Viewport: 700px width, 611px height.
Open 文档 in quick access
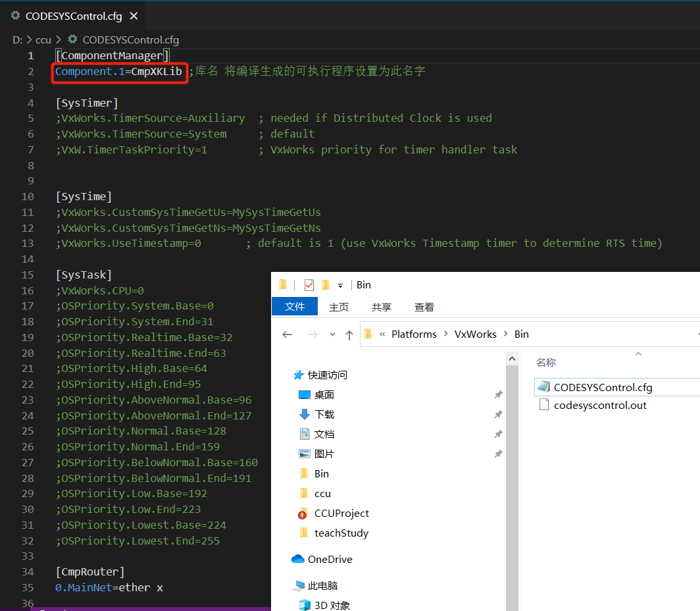(x=324, y=434)
